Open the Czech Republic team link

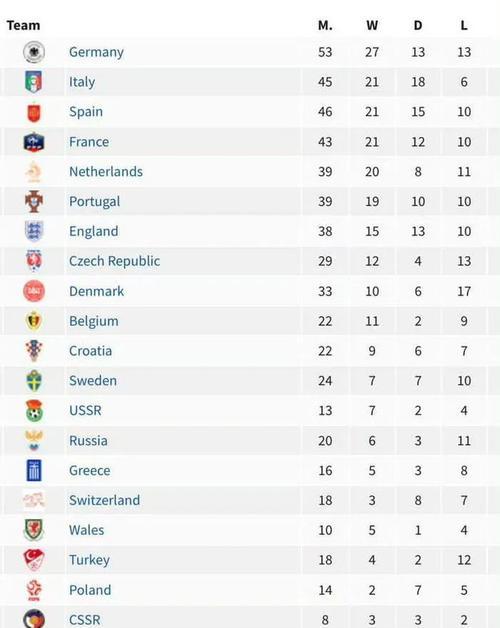115,261
